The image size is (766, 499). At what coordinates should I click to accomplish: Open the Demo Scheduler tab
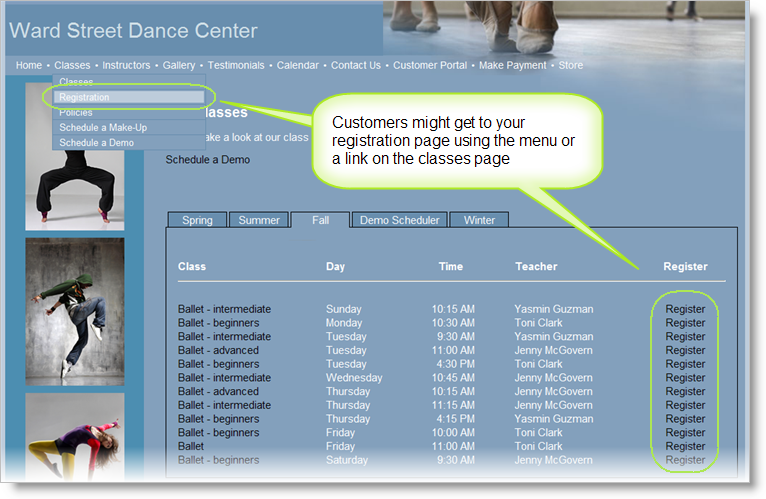point(399,220)
